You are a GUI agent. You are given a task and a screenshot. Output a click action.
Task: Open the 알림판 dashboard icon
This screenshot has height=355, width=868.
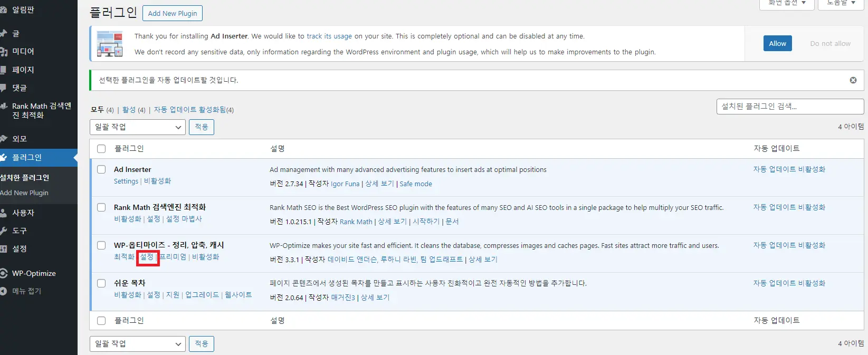coord(3,10)
